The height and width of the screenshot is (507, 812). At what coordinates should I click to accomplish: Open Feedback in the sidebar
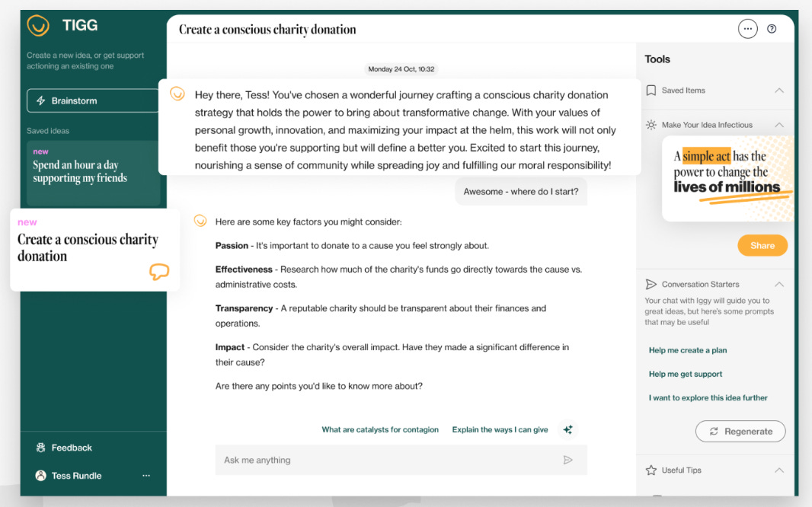coord(64,448)
